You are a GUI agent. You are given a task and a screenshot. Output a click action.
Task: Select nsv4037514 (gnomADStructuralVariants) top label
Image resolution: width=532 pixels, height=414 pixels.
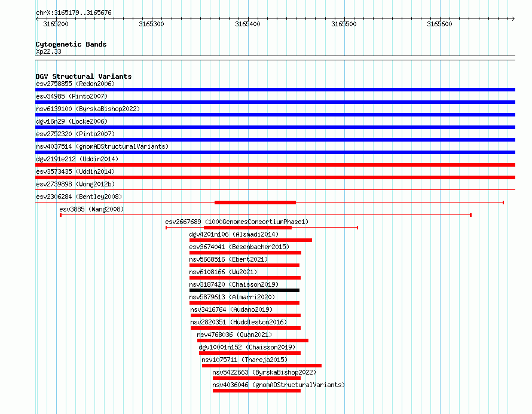point(102,146)
